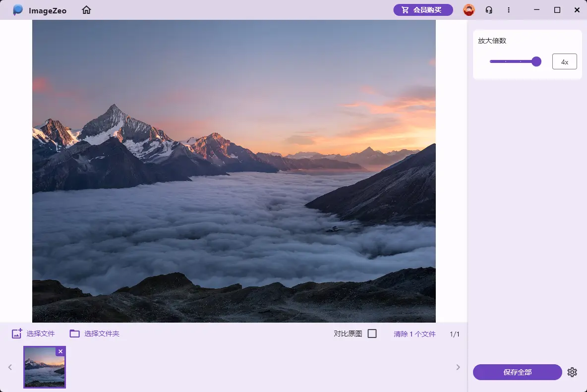Image resolution: width=587 pixels, height=392 pixels.
Task: Click 选择文件夹 to add a folder
Action: click(x=95, y=334)
